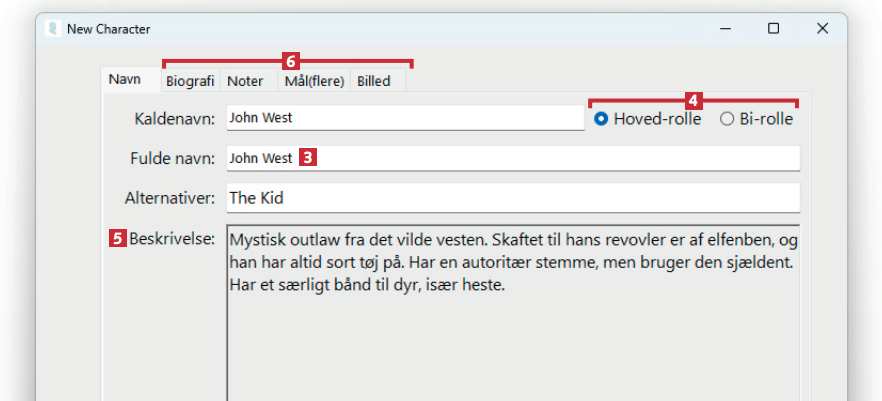Viewport: 882px width, 401px height.
Task: Click the New Character window icon
Action: (x=52, y=29)
